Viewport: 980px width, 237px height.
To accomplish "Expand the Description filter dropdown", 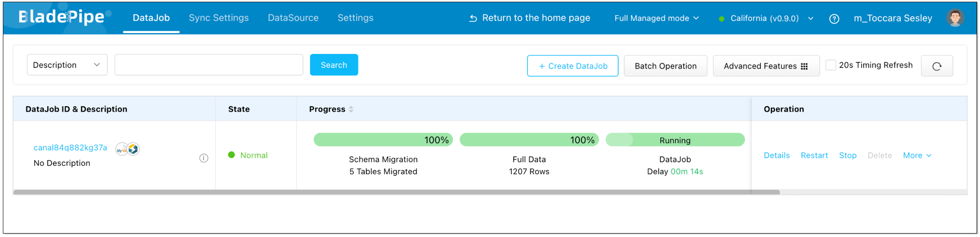I will (x=67, y=65).
